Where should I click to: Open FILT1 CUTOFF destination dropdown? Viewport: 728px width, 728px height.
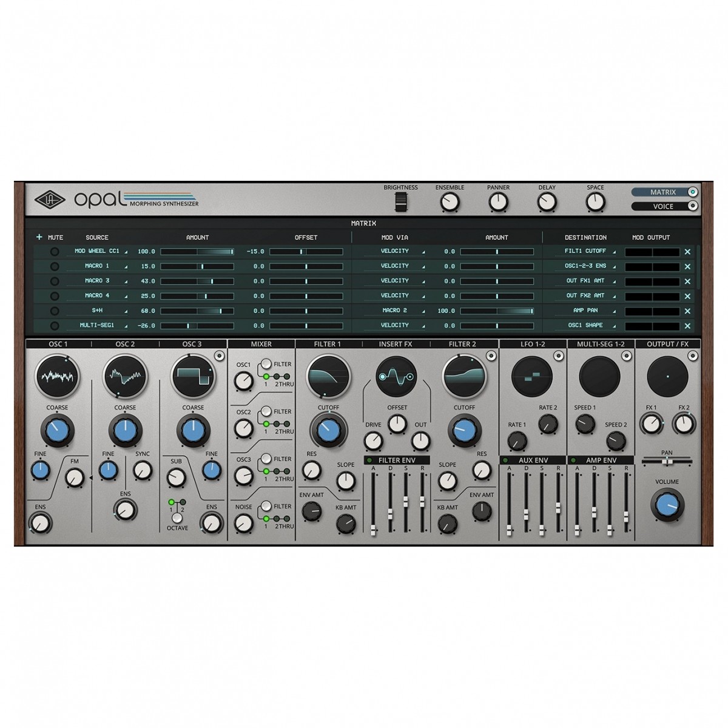click(x=587, y=251)
